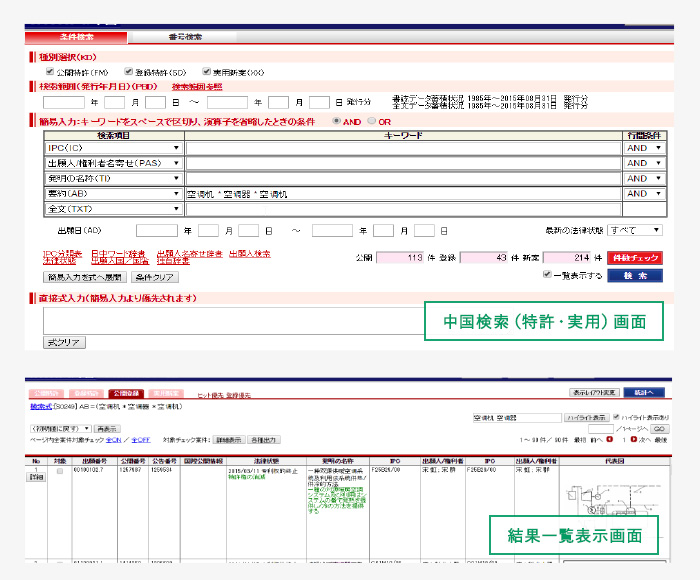The image size is (700, 580).
Task: Click 全OFF link
Action: click(141, 440)
